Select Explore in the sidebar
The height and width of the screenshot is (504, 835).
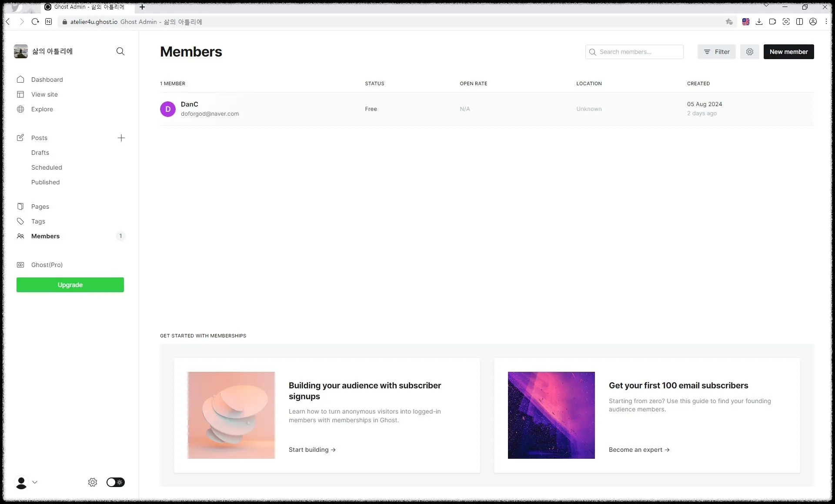click(41, 109)
